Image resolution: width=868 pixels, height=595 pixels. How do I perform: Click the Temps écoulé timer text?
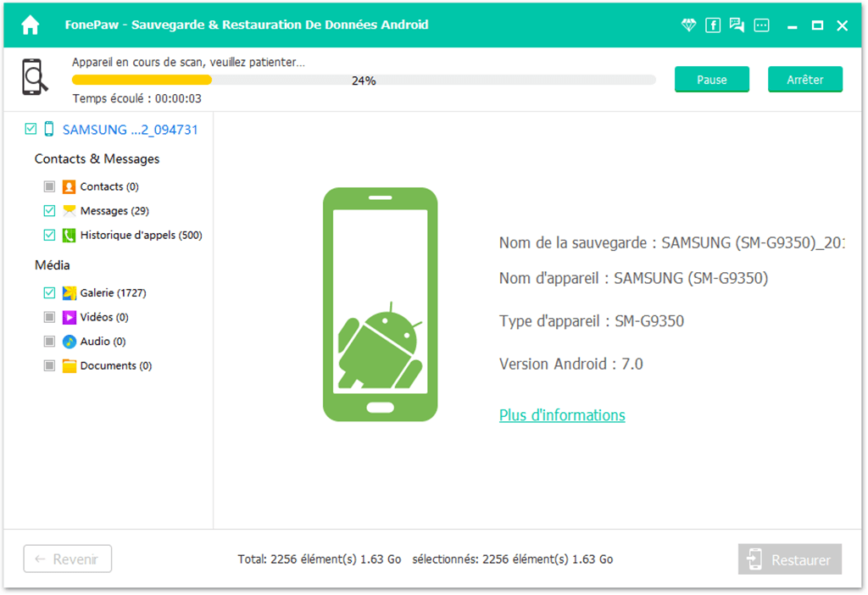(x=136, y=98)
